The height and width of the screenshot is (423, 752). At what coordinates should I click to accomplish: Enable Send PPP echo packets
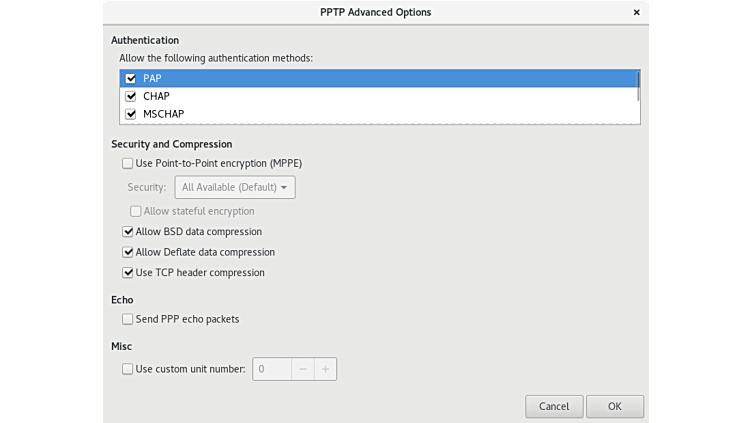(127, 319)
